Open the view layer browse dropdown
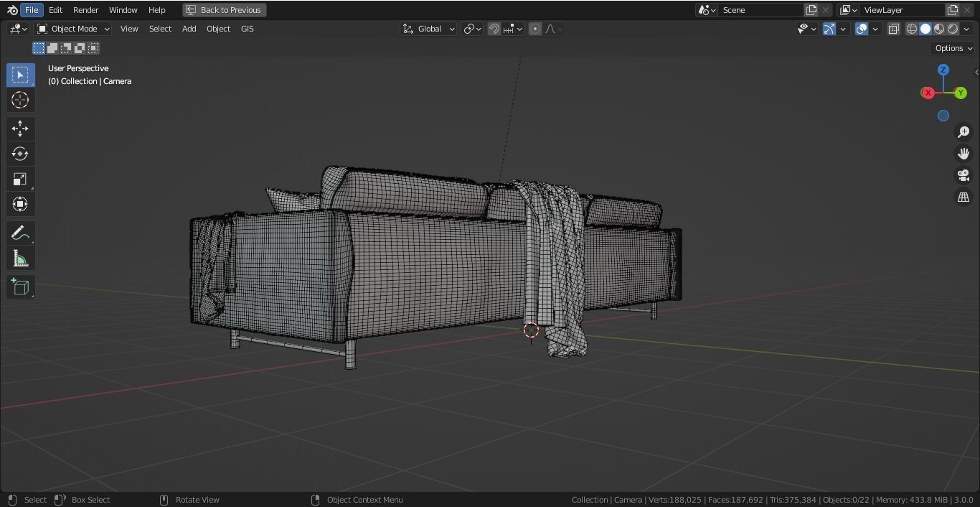This screenshot has width=980, height=507. (x=848, y=10)
